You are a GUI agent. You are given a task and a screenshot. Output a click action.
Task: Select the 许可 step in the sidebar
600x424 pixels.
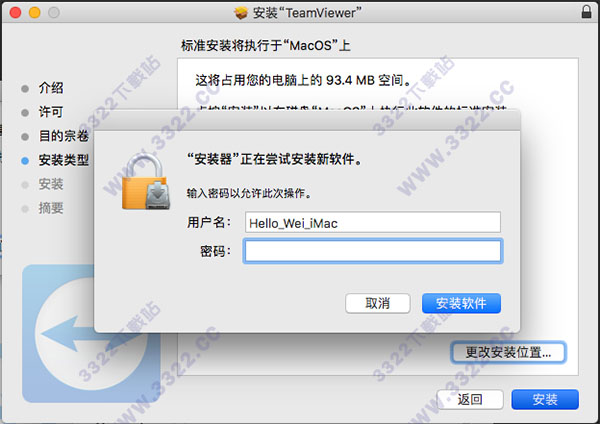click(51, 112)
